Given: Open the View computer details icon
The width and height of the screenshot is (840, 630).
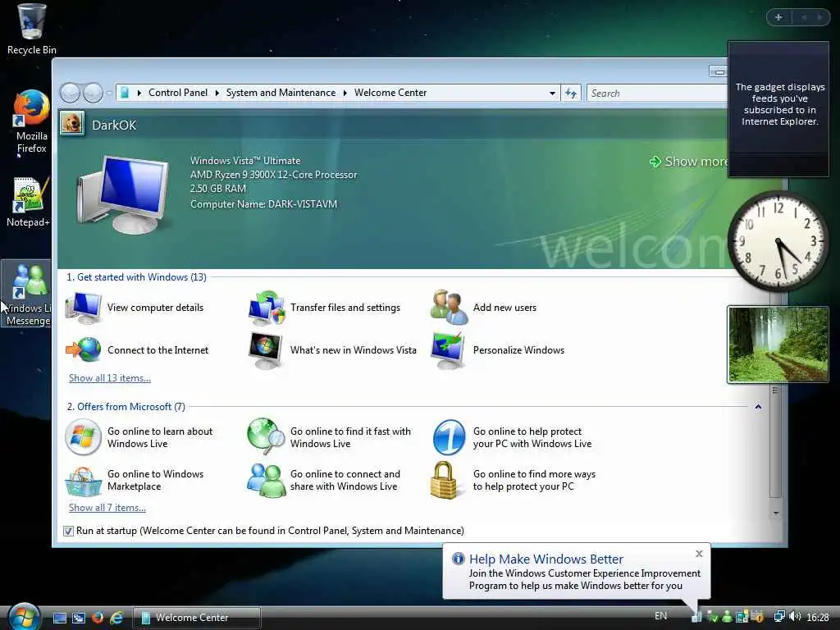Looking at the screenshot, I should pos(83,308).
